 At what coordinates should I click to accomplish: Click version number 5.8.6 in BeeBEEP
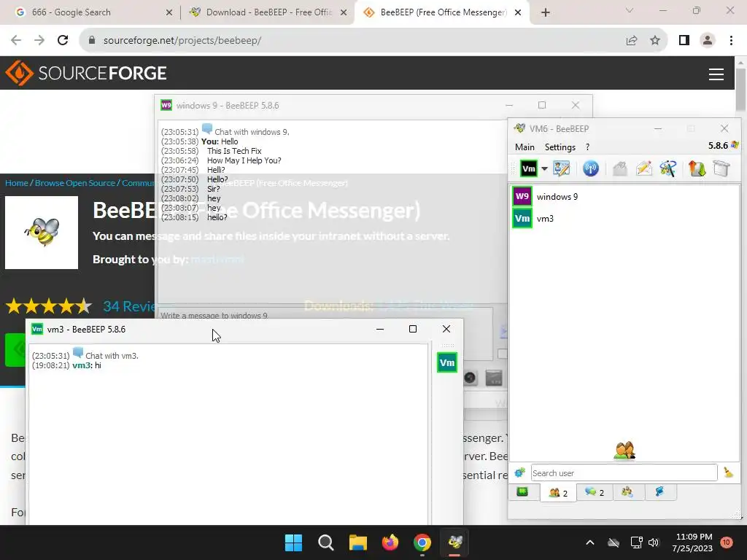pos(718,146)
